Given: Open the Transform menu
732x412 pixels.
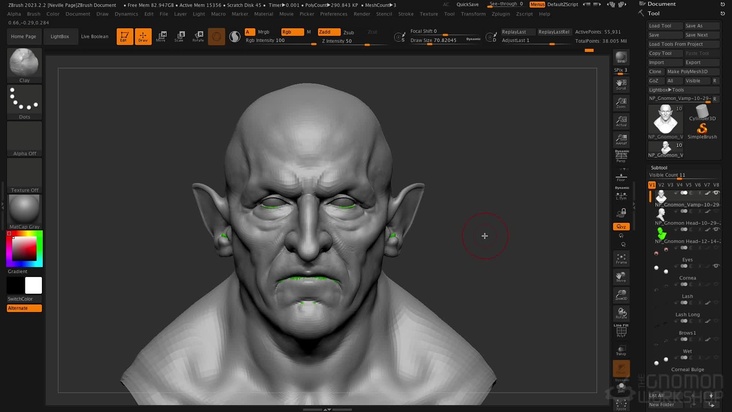Looking at the screenshot, I should 473,14.
